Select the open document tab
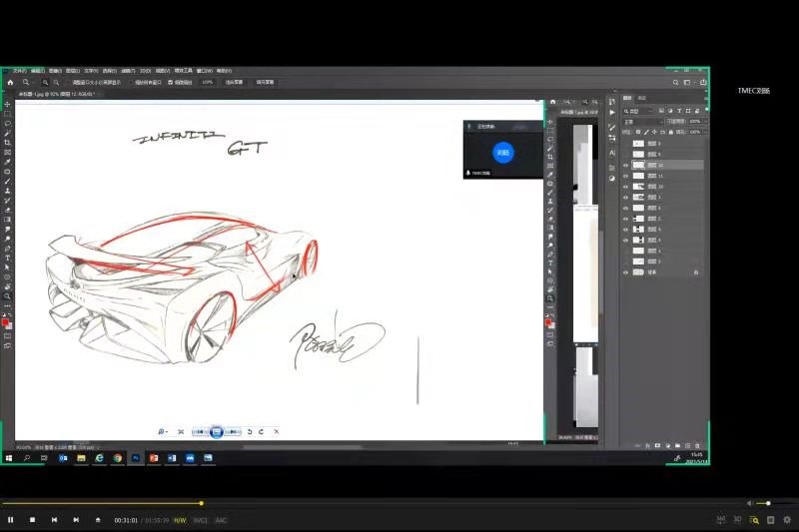 [x=57, y=94]
